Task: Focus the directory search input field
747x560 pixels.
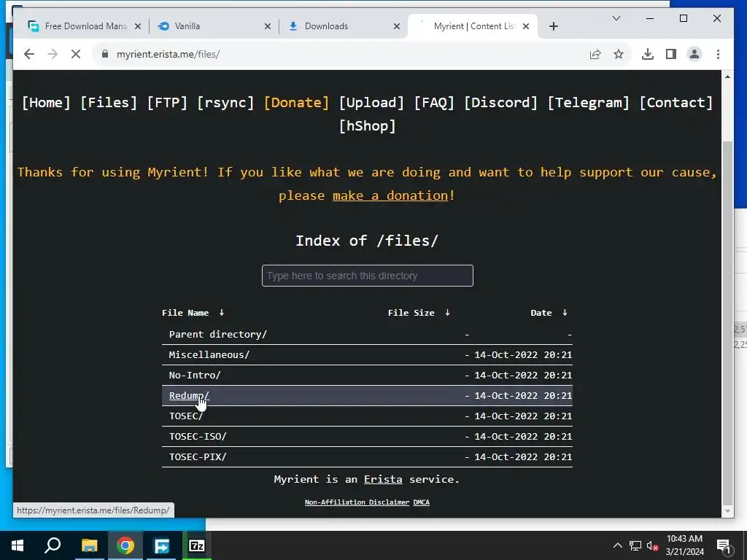Action: pyautogui.click(x=368, y=276)
